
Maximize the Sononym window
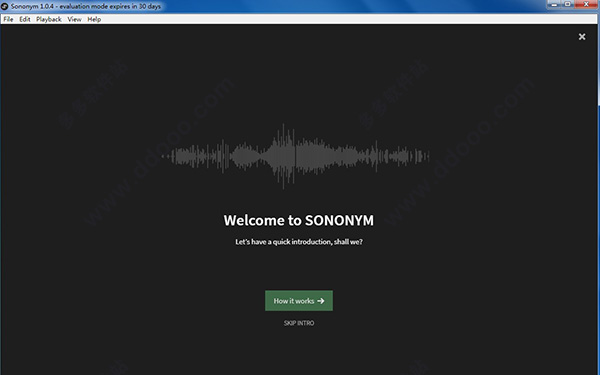tap(567, 5)
